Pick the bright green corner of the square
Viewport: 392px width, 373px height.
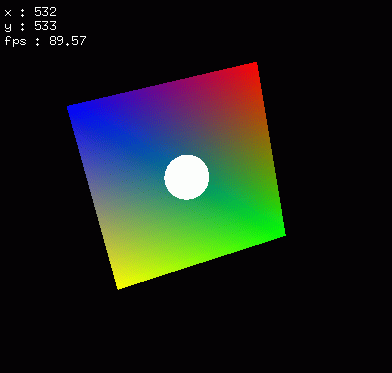(x=280, y=234)
